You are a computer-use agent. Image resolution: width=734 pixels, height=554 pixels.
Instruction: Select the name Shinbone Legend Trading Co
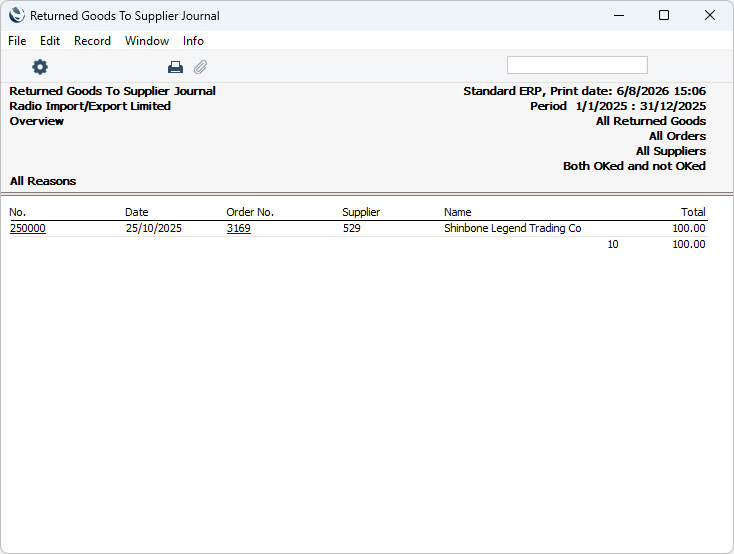(513, 228)
